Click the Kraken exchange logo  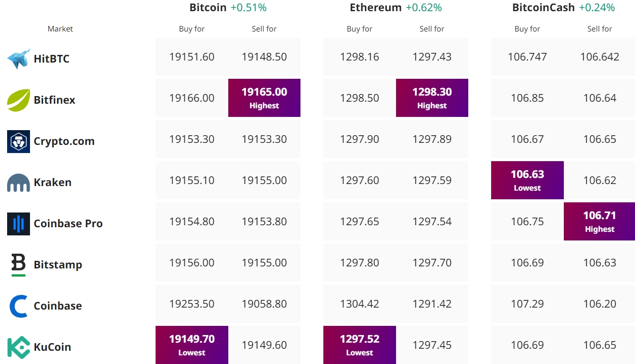pyautogui.click(x=18, y=183)
